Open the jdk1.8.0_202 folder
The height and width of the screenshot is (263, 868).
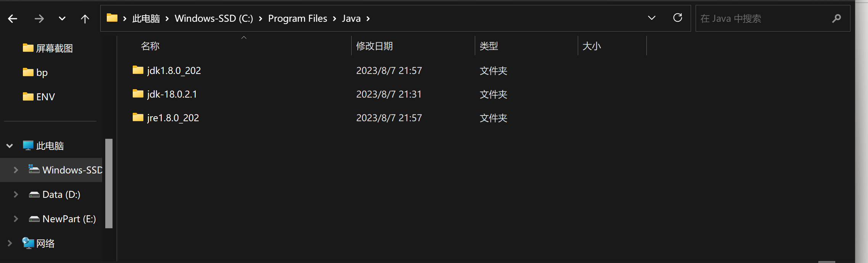(174, 70)
